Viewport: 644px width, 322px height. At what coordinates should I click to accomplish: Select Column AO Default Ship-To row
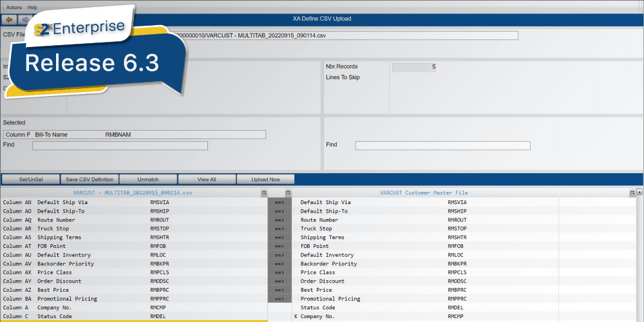(134, 211)
